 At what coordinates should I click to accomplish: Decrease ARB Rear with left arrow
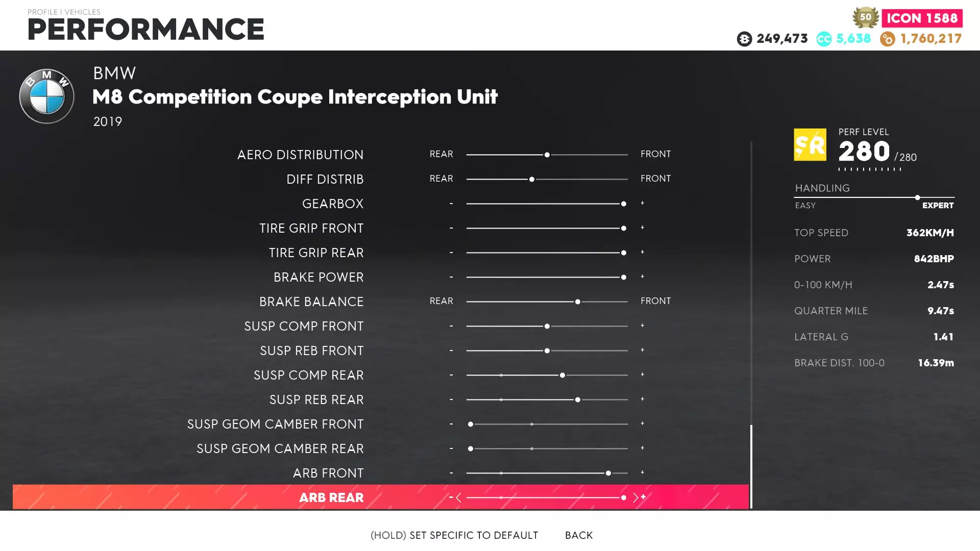[x=458, y=497]
